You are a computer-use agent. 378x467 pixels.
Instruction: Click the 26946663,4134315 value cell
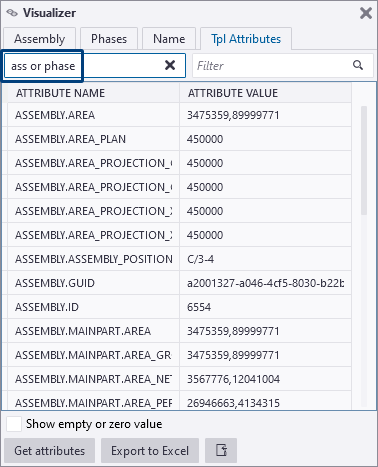click(265, 401)
